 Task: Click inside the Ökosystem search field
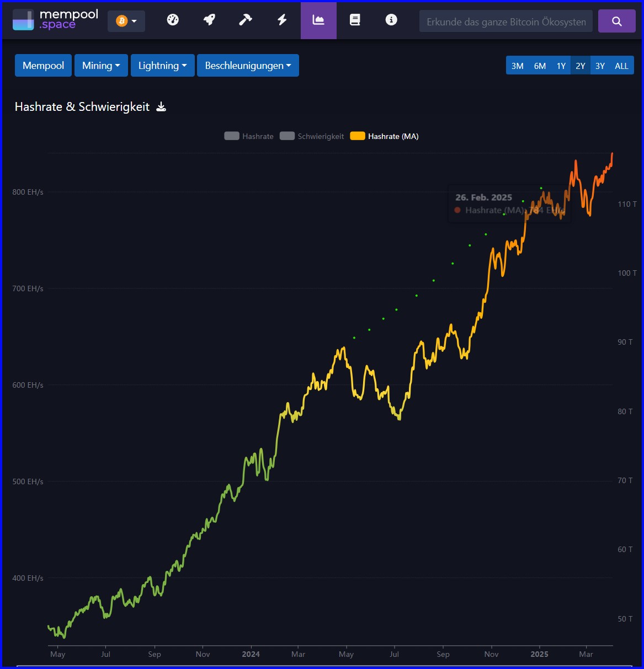coord(505,20)
